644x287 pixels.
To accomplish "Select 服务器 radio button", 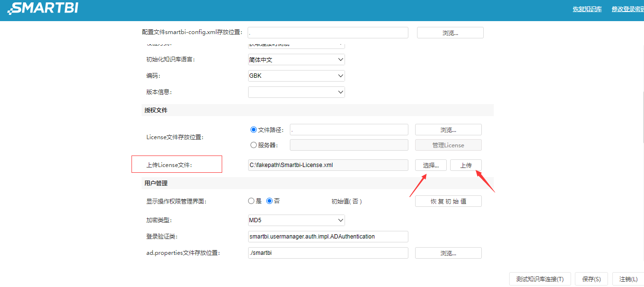I will click(252, 144).
